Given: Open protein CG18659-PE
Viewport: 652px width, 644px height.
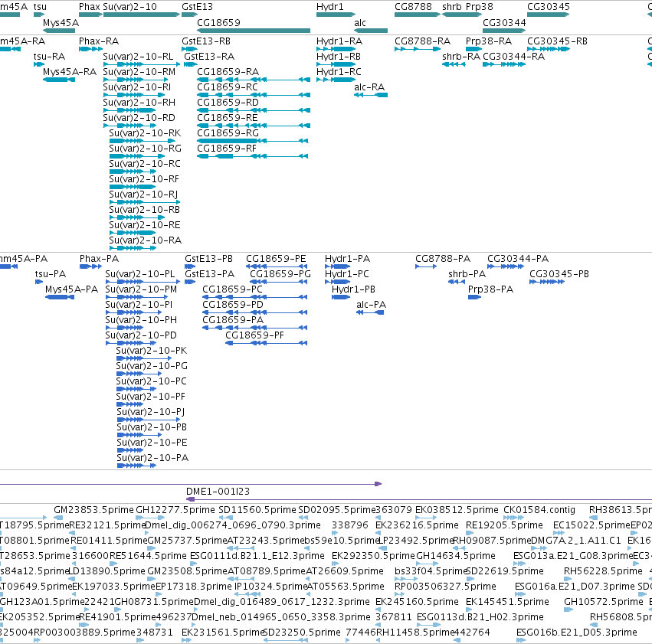Looking at the screenshot, I should [276, 259].
